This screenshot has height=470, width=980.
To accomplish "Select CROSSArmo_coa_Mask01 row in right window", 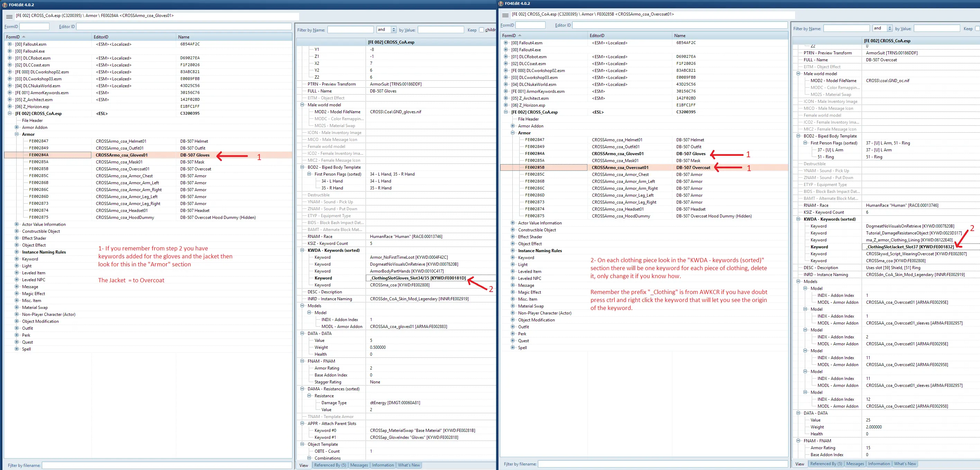I will click(644, 160).
